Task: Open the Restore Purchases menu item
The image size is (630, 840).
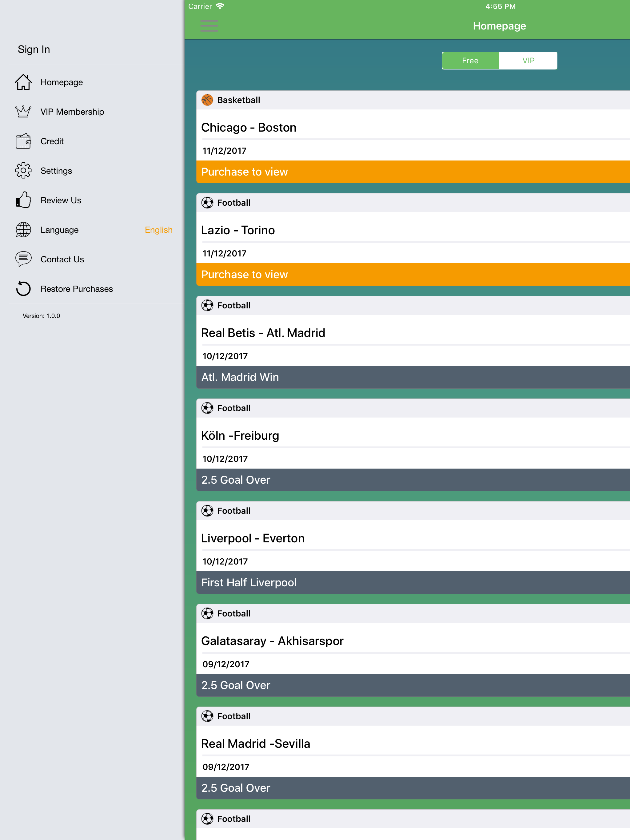Action: pyautogui.click(x=76, y=289)
